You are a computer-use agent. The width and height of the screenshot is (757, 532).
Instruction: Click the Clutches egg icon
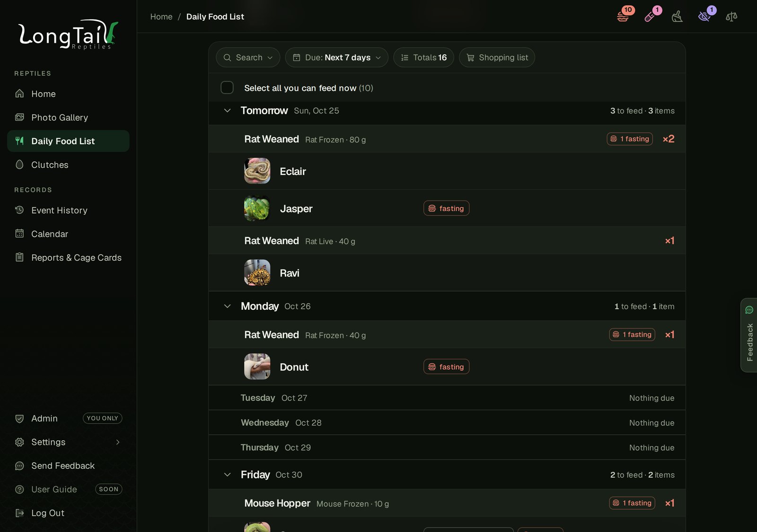[x=19, y=165]
